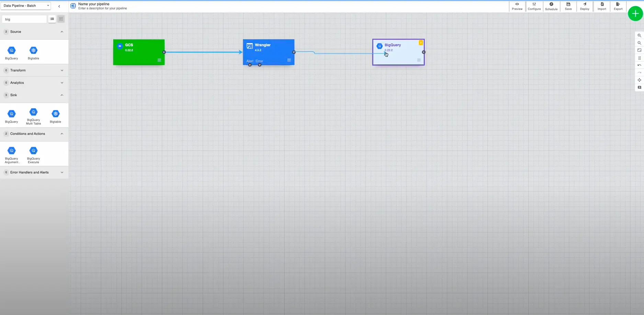The width and height of the screenshot is (644, 315).
Task: Undo the last canvas action
Action: pyautogui.click(x=639, y=65)
